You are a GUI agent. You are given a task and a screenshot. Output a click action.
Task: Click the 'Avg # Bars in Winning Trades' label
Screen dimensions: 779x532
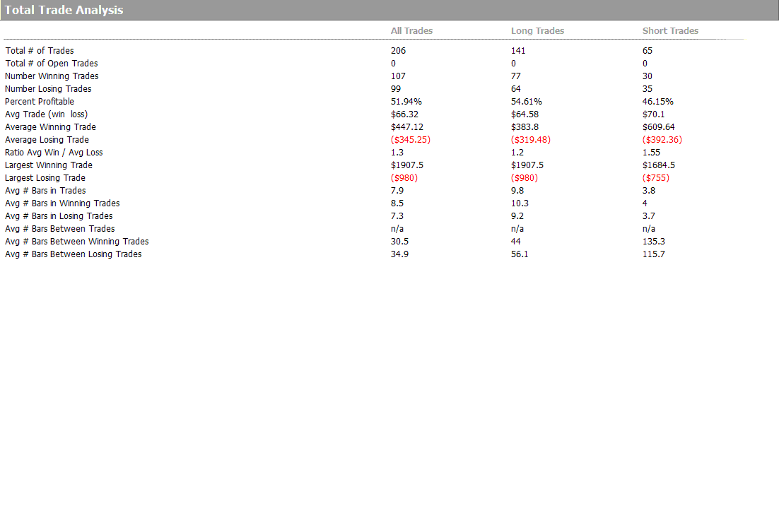[62, 203]
